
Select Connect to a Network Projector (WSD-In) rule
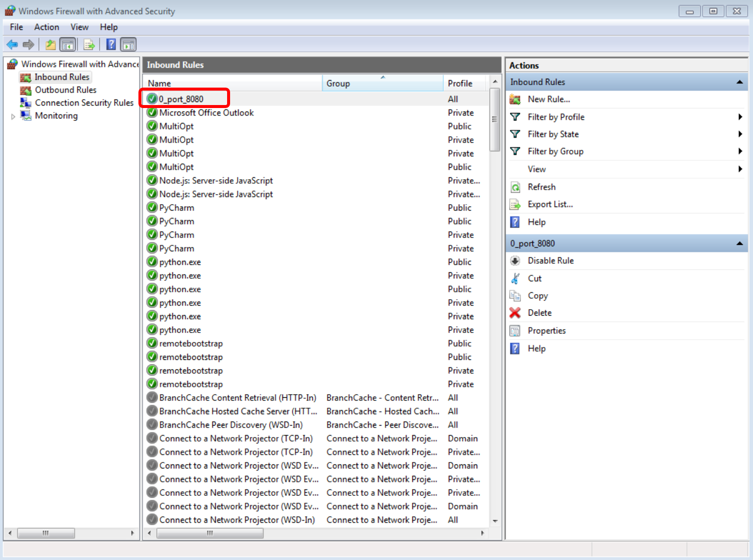point(237,520)
